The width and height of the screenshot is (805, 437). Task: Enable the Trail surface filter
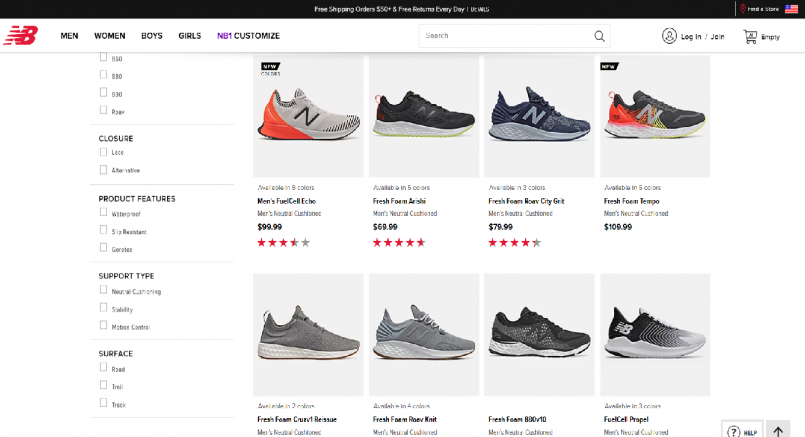pos(103,386)
